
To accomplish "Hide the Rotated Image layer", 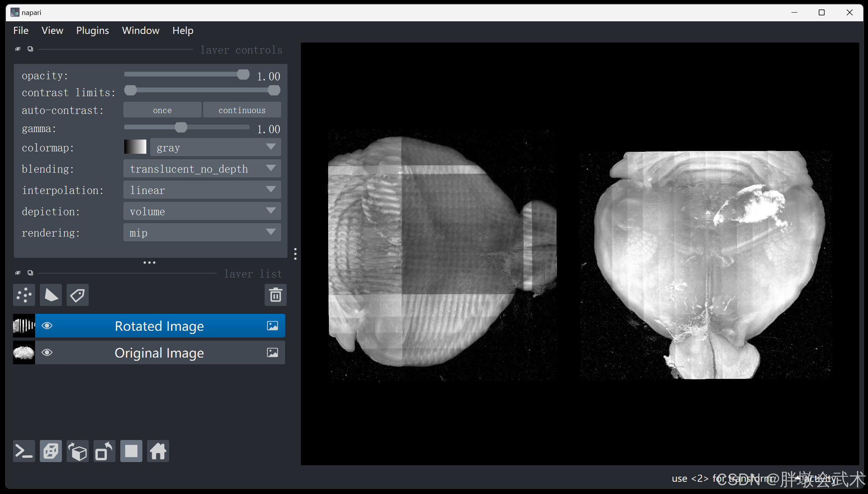I will pyautogui.click(x=47, y=326).
